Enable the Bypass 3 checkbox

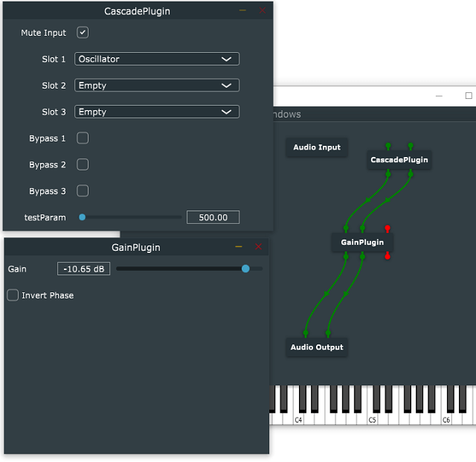(x=83, y=191)
